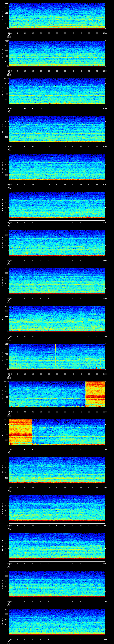The image size is (114, 644).
Task: Click the 10:20:00 start time label
Action: click(x=9, y=260)
